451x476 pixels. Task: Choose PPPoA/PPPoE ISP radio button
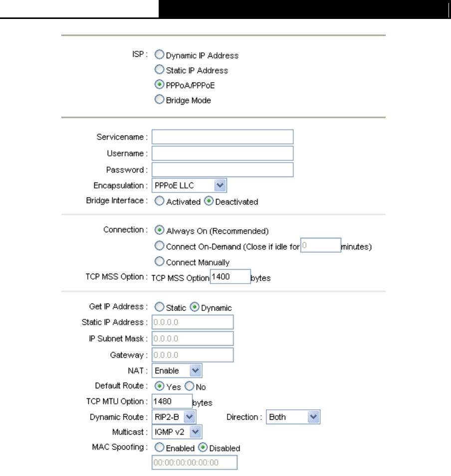tap(159, 84)
